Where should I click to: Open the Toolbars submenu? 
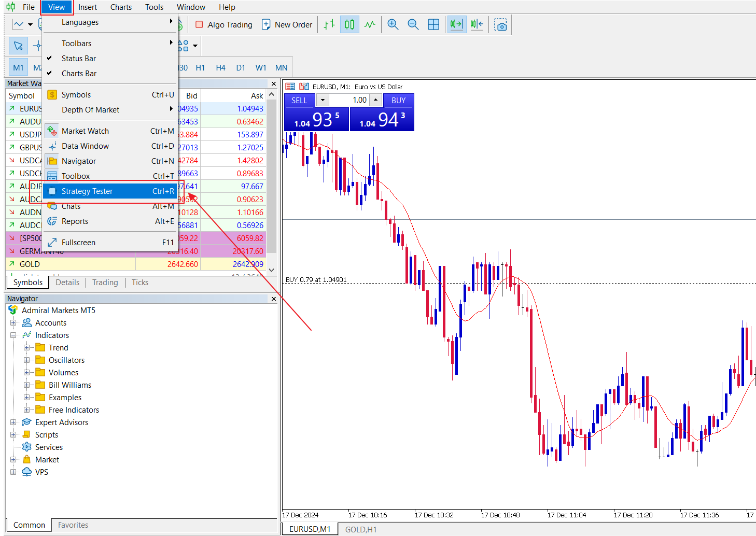pos(110,44)
